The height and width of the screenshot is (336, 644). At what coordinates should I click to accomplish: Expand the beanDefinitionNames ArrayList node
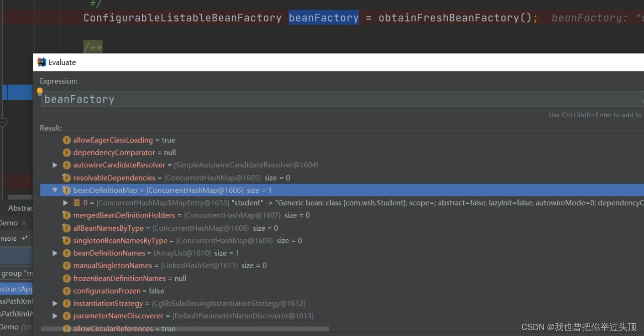click(55, 253)
